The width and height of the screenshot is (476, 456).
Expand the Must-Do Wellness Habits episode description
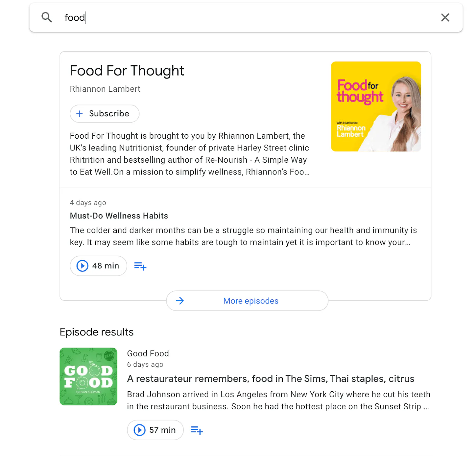click(243, 236)
